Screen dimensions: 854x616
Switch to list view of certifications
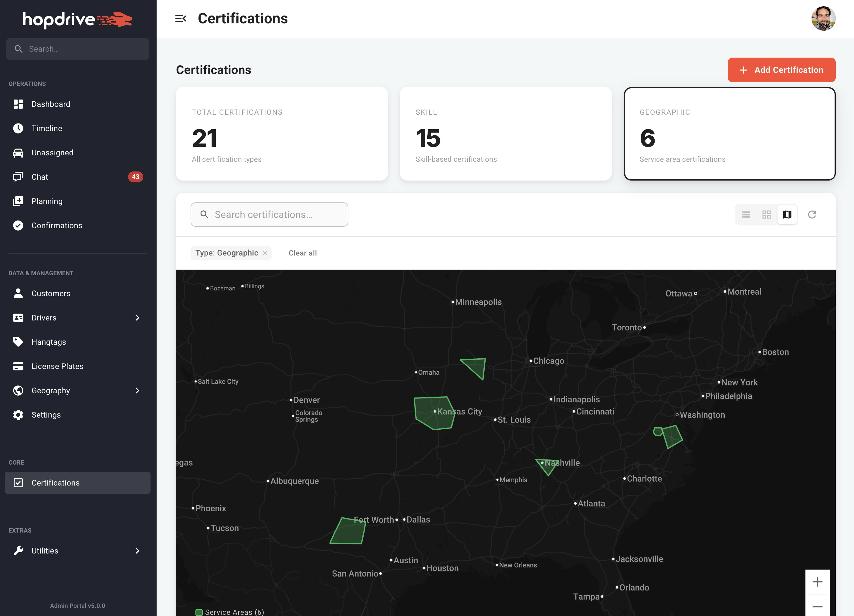pos(746,214)
